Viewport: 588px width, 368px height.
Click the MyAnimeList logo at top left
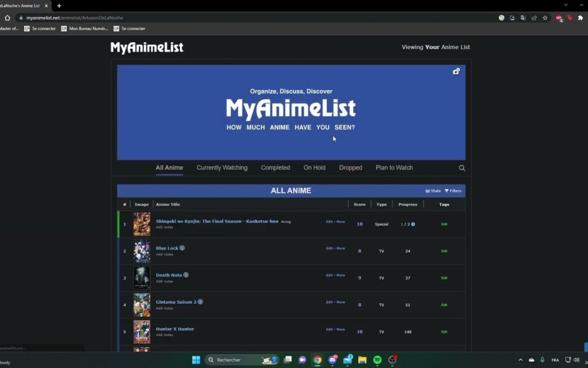146,47
